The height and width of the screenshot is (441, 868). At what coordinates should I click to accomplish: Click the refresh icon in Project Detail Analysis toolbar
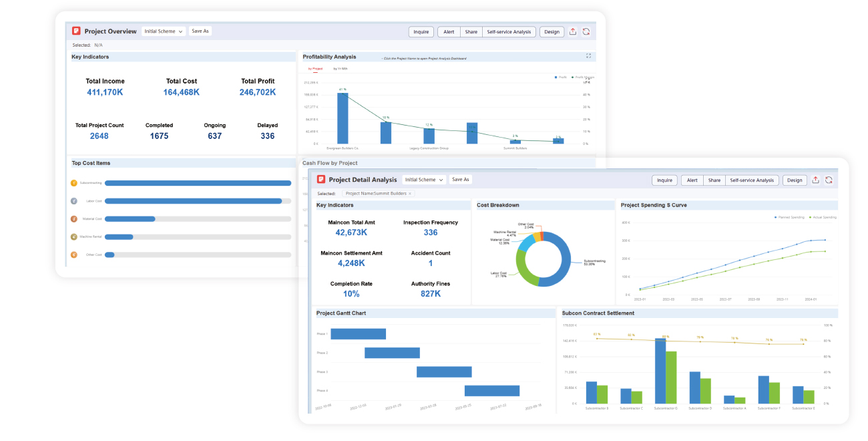[829, 180]
